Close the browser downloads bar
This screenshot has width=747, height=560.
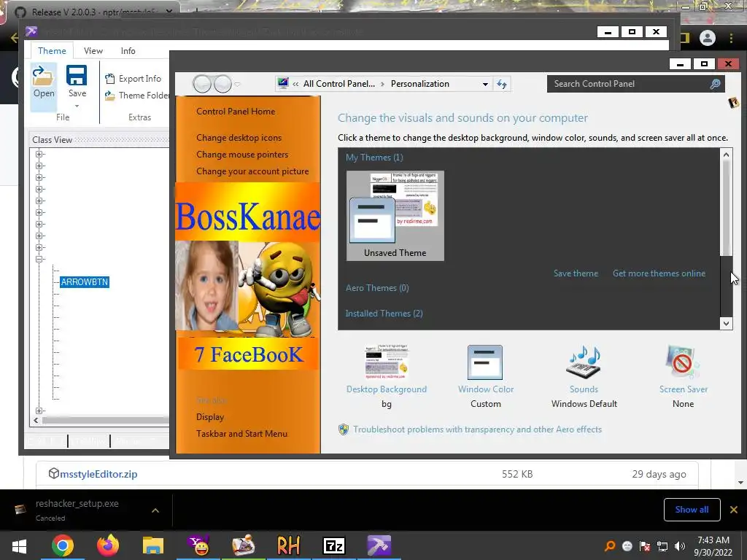click(x=734, y=510)
